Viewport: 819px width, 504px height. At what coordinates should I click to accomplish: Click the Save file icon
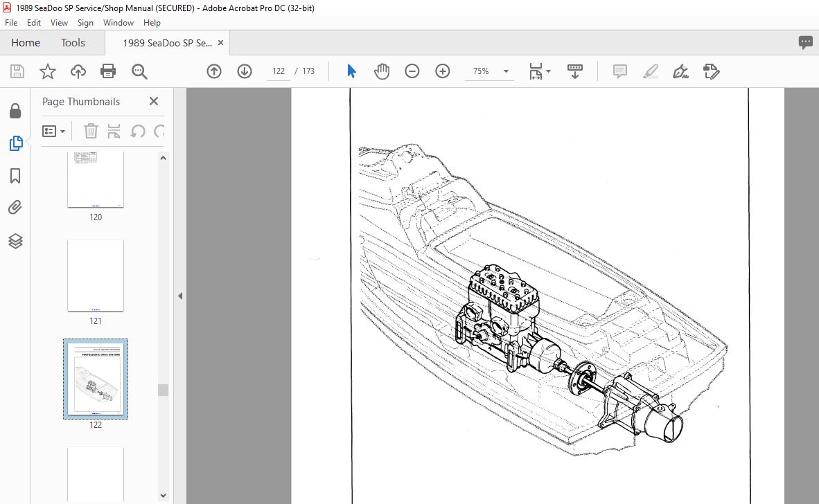click(x=17, y=71)
